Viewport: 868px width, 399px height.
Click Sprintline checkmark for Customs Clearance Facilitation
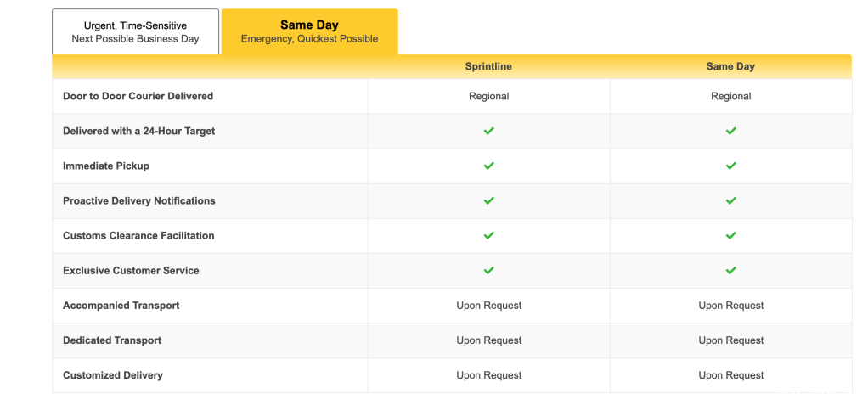pyautogui.click(x=489, y=236)
